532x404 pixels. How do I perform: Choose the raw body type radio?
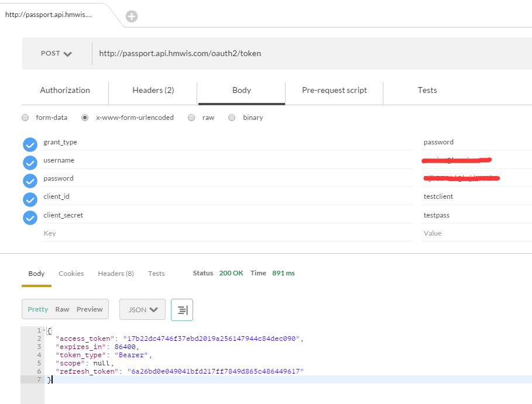(x=191, y=118)
